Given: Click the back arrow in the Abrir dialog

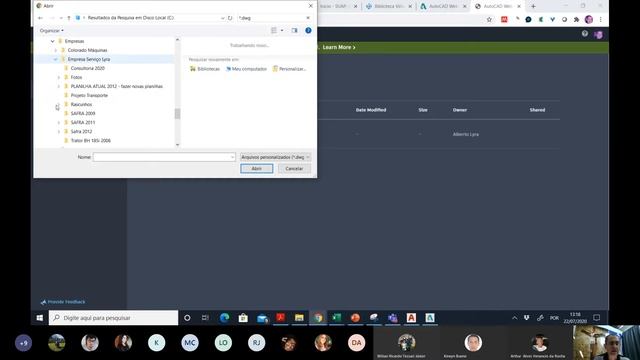Looking at the screenshot, I should click(x=40, y=18).
